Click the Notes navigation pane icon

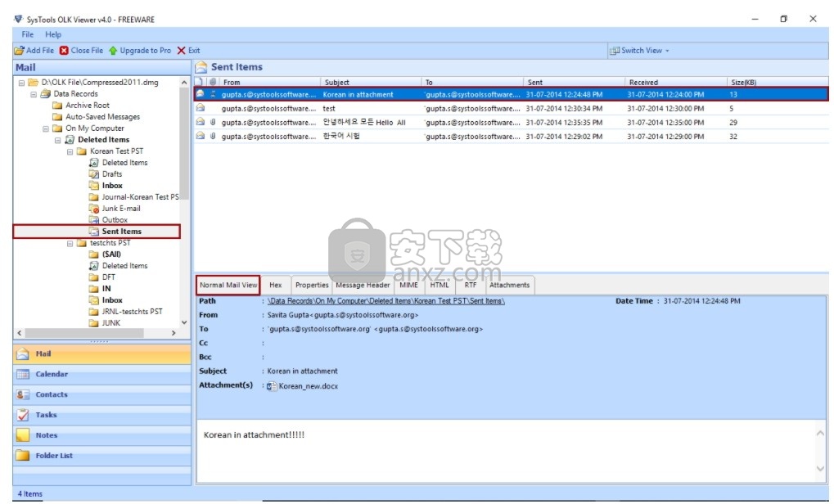pyautogui.click(x=23, y=435)
